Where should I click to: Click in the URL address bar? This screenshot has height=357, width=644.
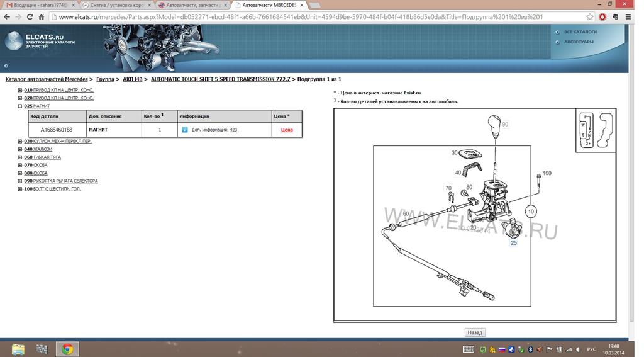pos(316,17)
